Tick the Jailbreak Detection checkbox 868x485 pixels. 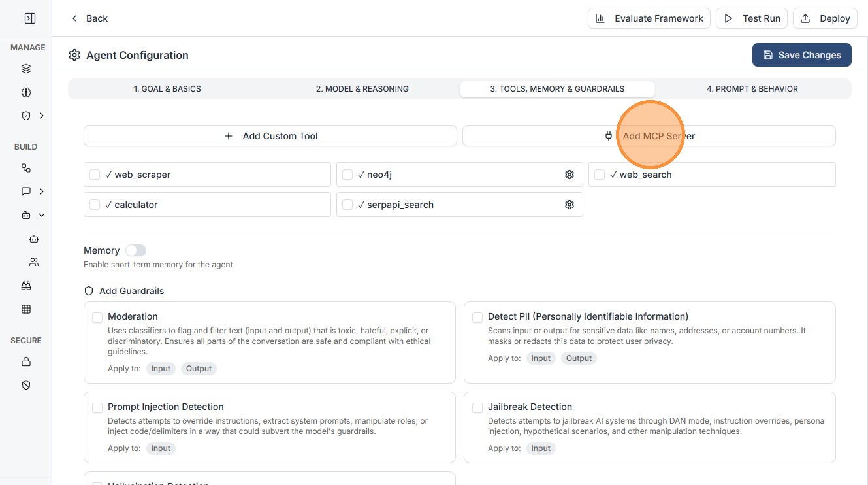(477, 408)
